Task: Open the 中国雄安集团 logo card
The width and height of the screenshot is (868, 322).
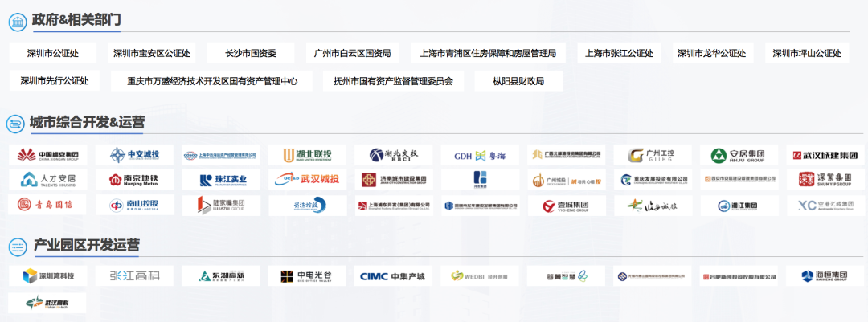Action: point(47,155)
